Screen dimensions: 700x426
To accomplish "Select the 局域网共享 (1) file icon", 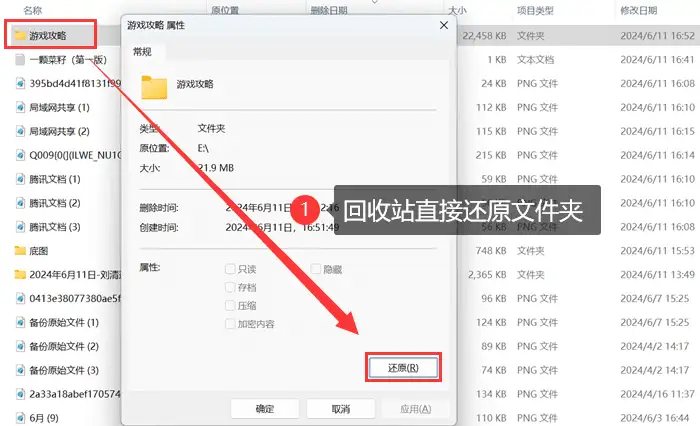I will pos(20,107).
